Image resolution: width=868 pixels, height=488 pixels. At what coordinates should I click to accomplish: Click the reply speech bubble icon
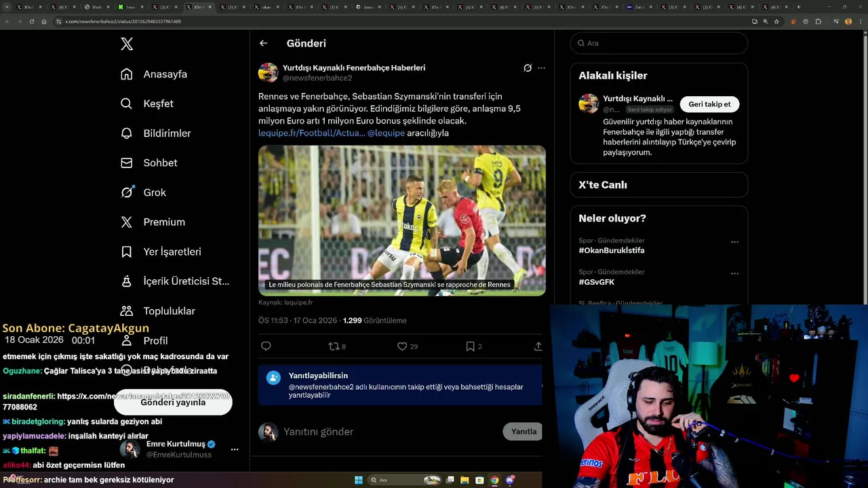tap(266, 346)
